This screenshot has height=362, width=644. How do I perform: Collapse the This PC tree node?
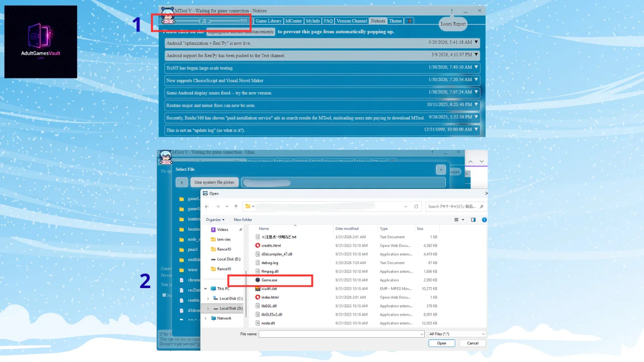click(x=206, y=289)
